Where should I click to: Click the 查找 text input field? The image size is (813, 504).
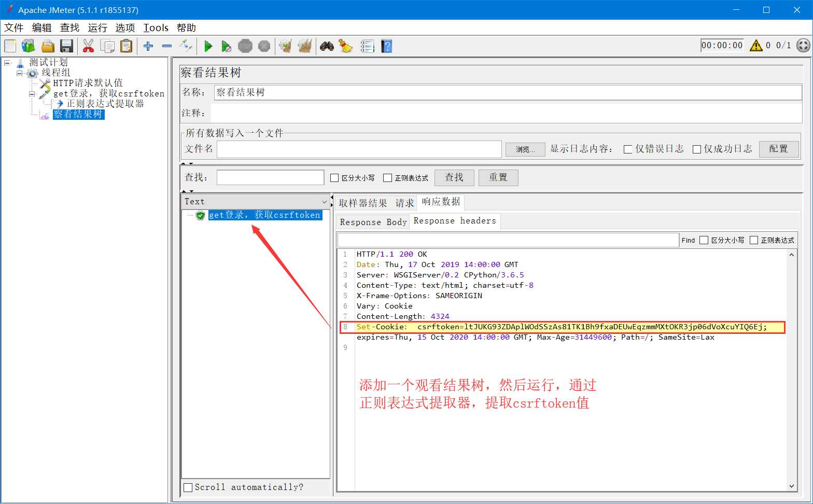[x=270, y=177]
